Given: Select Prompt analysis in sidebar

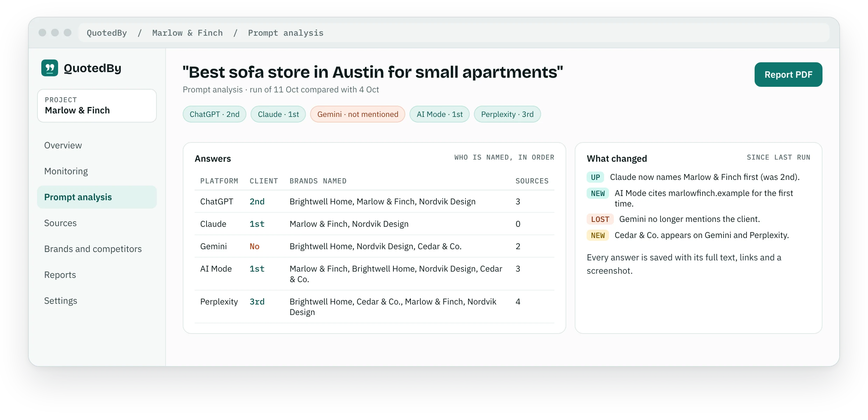Looking at the screenshot, I should 97,197.
